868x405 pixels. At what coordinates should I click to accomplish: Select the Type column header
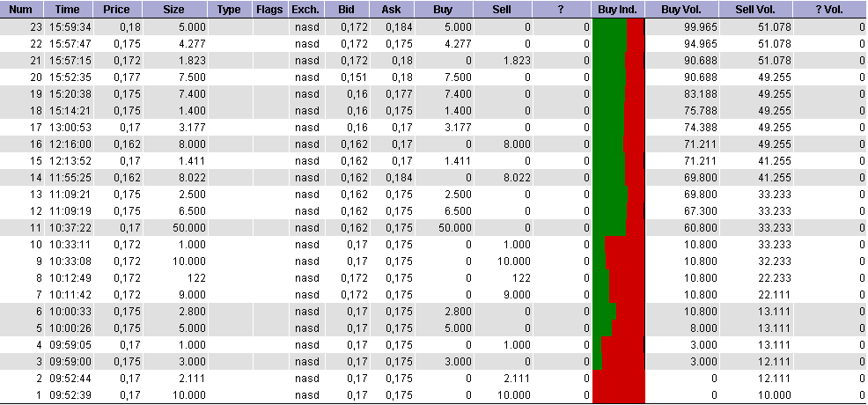229,10
